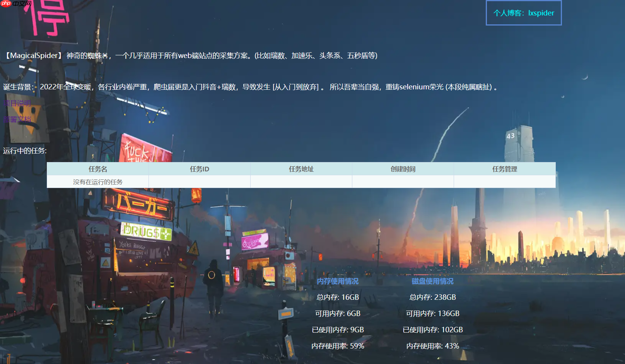Select the 已使用内存: 9GB value
Image resolution: width=625 pixels, height=364 pixels.
point(338,330)
